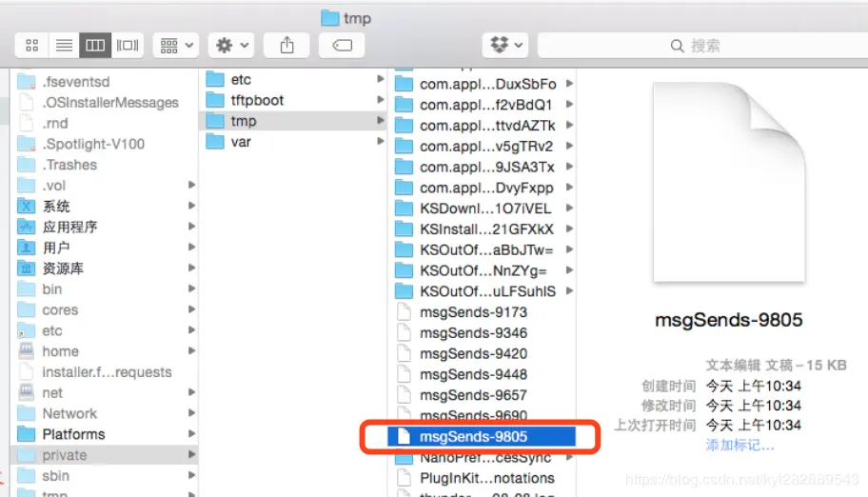This screenshot has width=868, height=497.
Task: Open the com.appl…9JSA3Tx folder
Action: pyautogui.click(x=483, y=167)
